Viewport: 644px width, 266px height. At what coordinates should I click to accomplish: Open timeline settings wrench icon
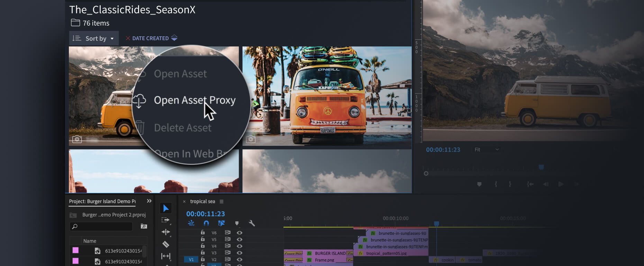coord(252,223)
